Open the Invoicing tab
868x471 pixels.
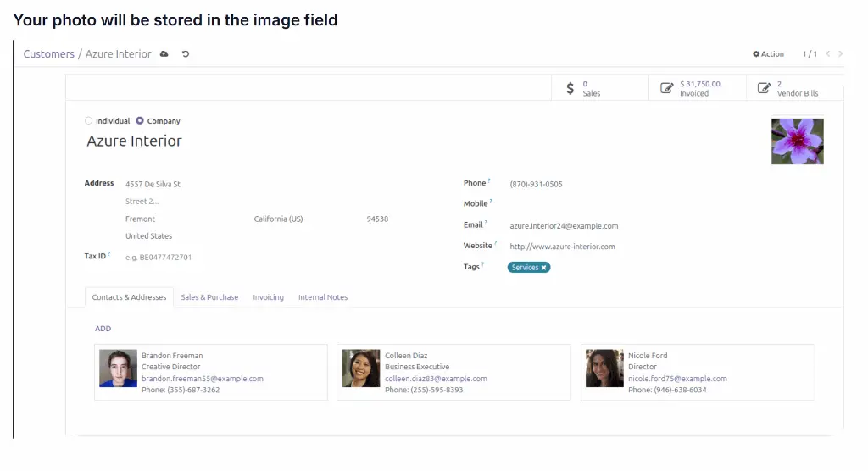[268, 297]
